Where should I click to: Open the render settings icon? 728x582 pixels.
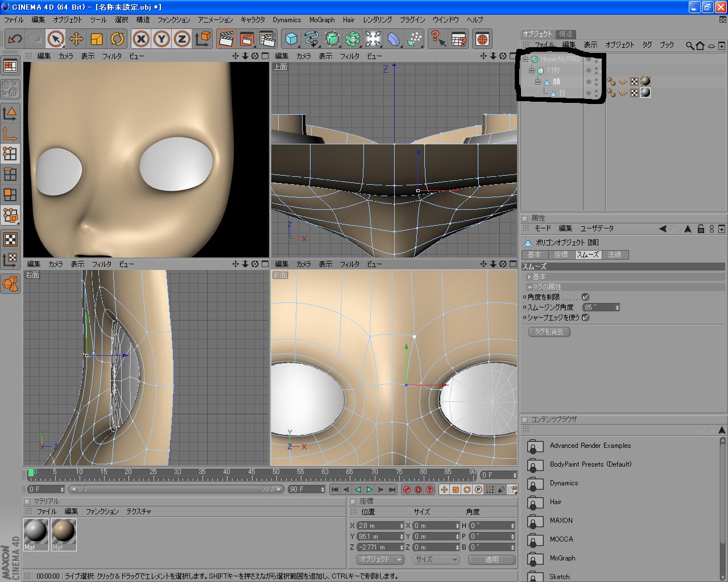tap(267, 39)
